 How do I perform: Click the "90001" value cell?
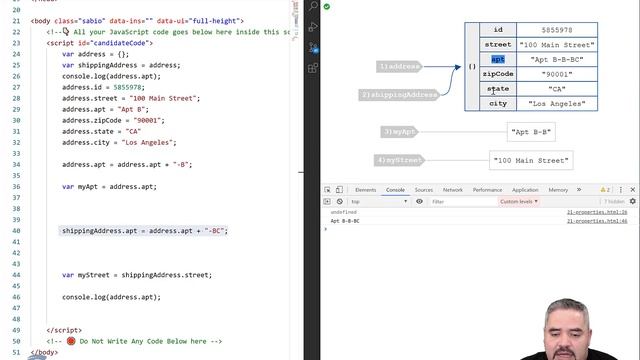557,74
